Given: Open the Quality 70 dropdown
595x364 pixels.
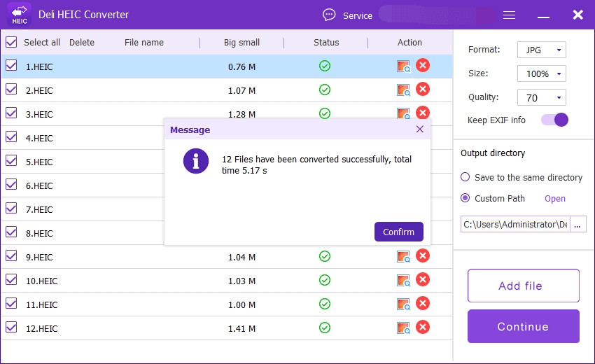Looking at the screenshot, I should tap(541, 97).
